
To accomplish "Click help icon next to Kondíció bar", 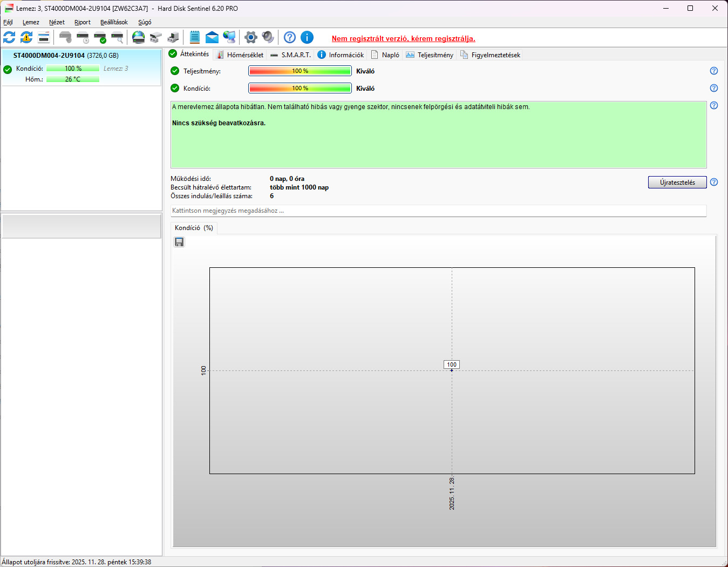I will [714, 88].
